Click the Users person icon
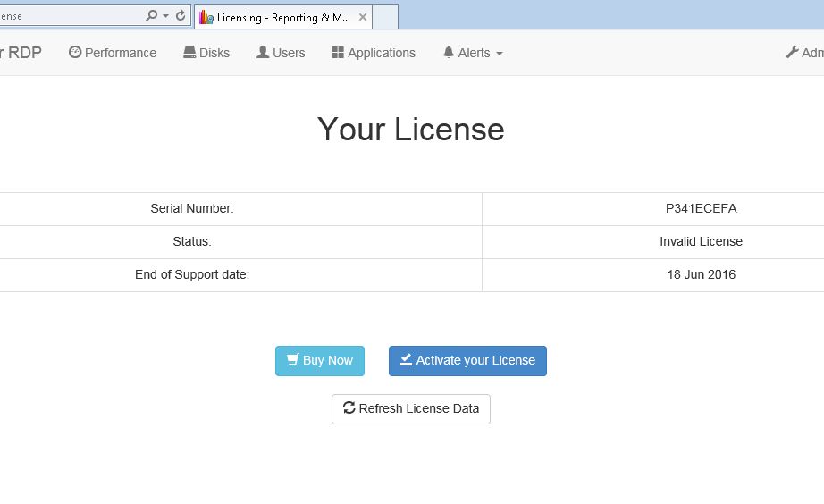 coord(263,52)
